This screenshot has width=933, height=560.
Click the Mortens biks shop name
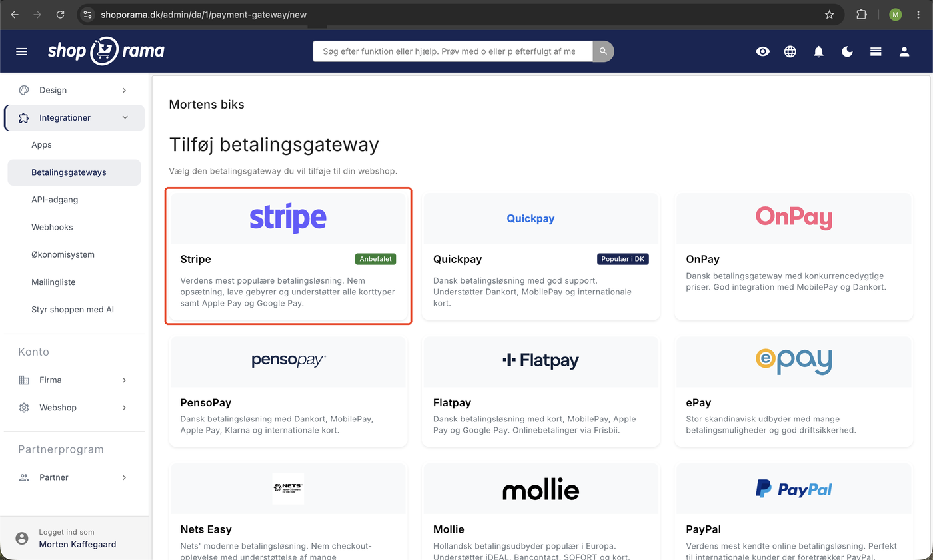pyautogui.click(x=207, y=105)
